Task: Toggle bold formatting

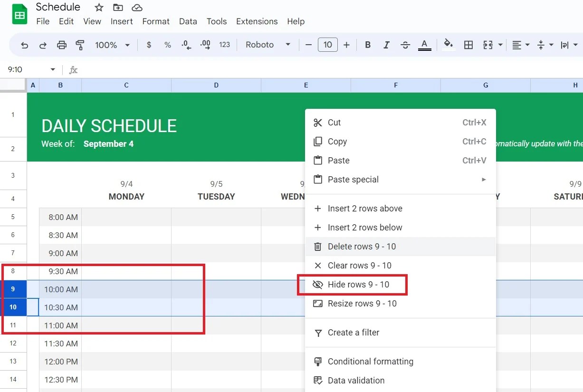Action: point(367,45)
